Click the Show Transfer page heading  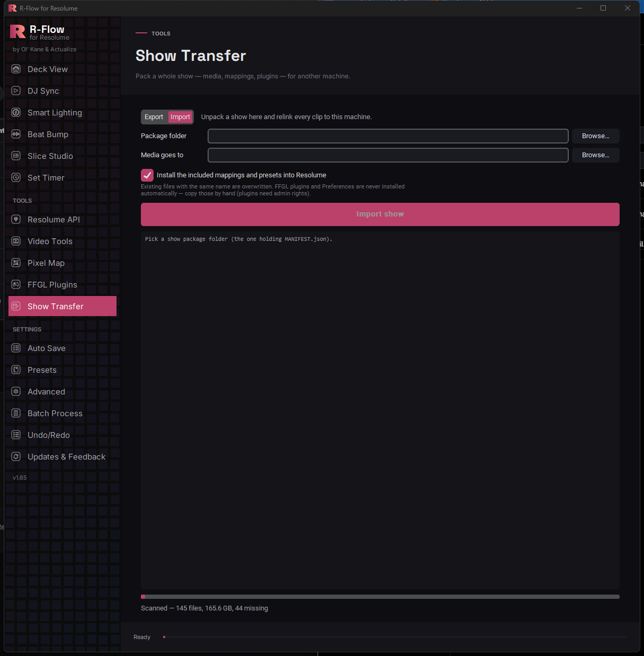point(191,56)
